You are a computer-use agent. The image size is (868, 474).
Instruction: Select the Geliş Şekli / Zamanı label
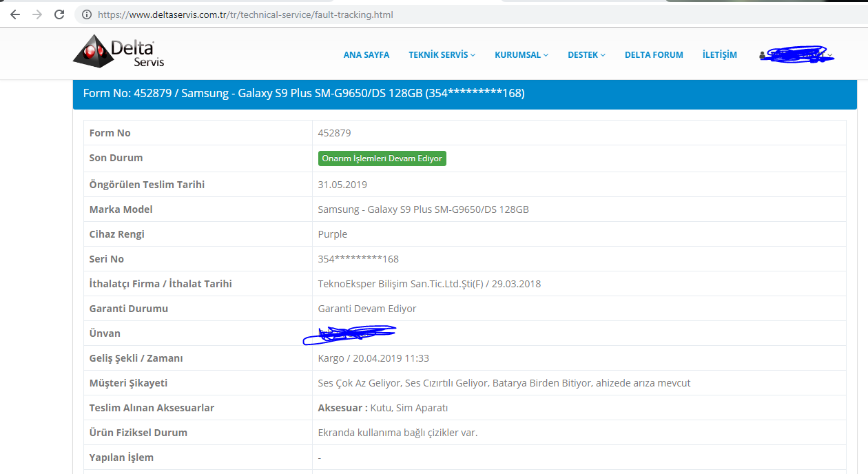[136, 358]
